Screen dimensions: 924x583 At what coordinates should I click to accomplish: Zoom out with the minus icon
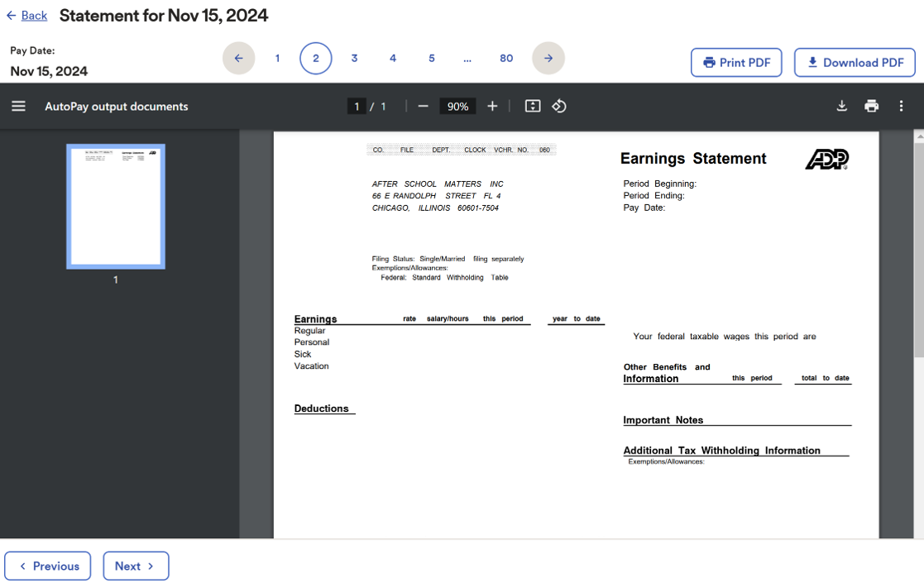(x=423, y=106)
